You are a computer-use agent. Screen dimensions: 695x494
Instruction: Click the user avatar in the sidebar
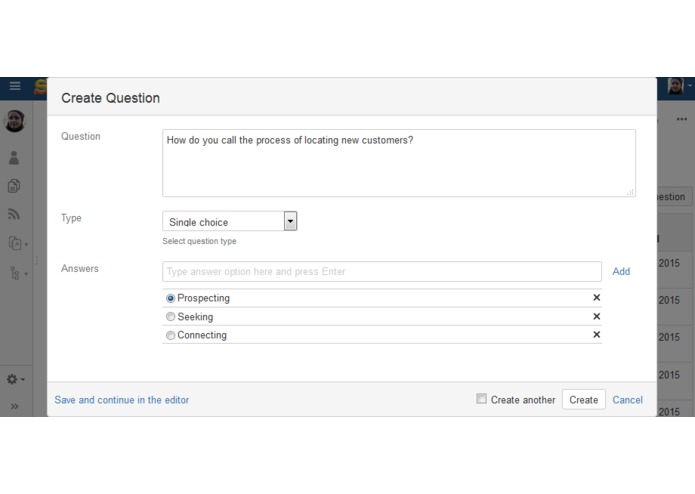(x=15, y=121)
